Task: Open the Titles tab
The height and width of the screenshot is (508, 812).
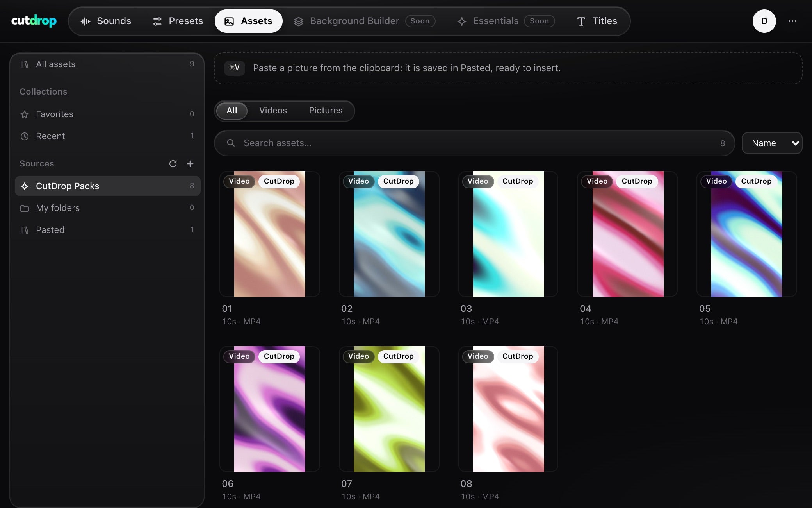Action: pyautogui.click(x=597, y=21)
